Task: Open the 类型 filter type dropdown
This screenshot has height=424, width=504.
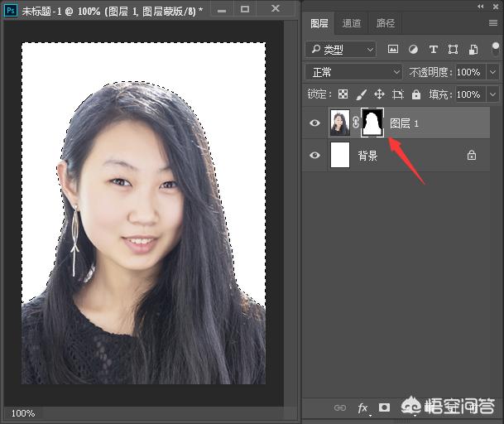Action: (340, 49)
